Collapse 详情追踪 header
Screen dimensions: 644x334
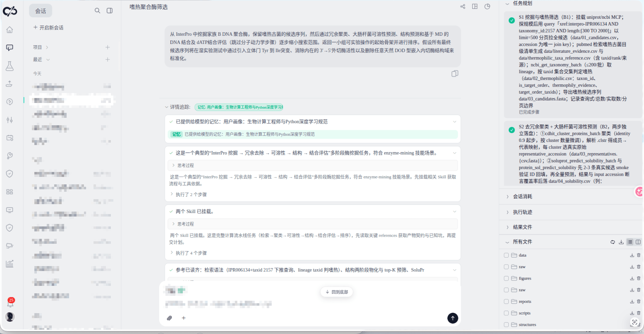coord(178,107)
